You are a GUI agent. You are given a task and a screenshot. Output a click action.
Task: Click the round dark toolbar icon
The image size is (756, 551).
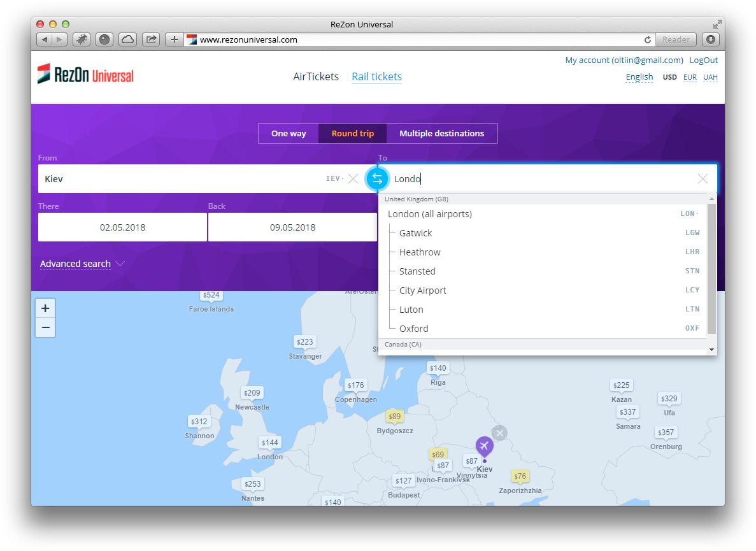coord(104,39)
